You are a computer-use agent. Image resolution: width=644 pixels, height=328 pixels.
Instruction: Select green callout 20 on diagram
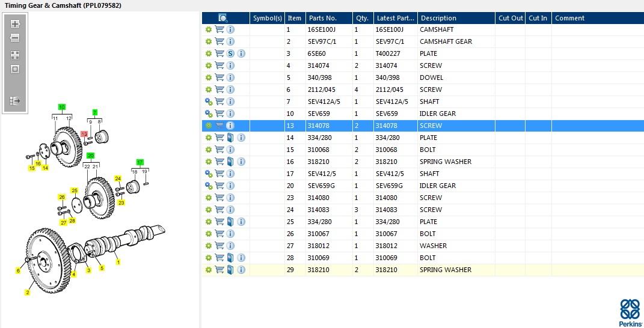tap(91, 155)
